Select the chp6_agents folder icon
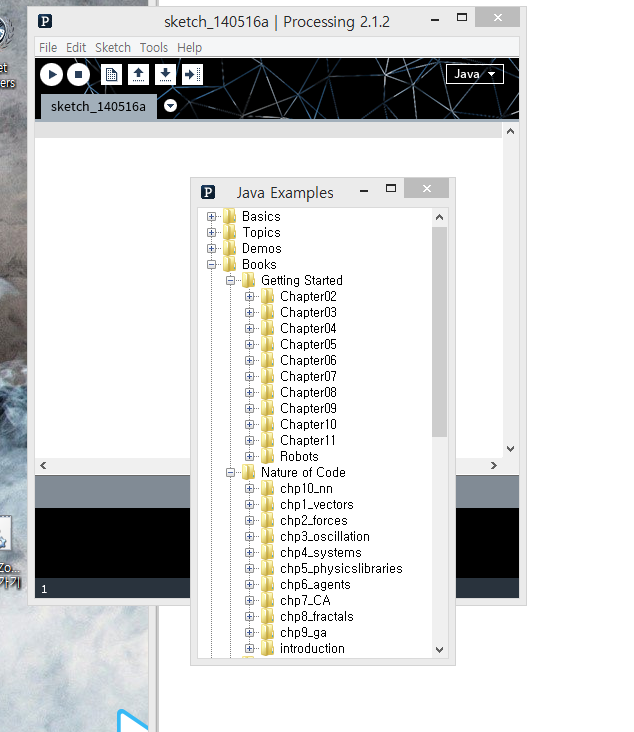The image size is (634, 732). click(x=268, y=584)
